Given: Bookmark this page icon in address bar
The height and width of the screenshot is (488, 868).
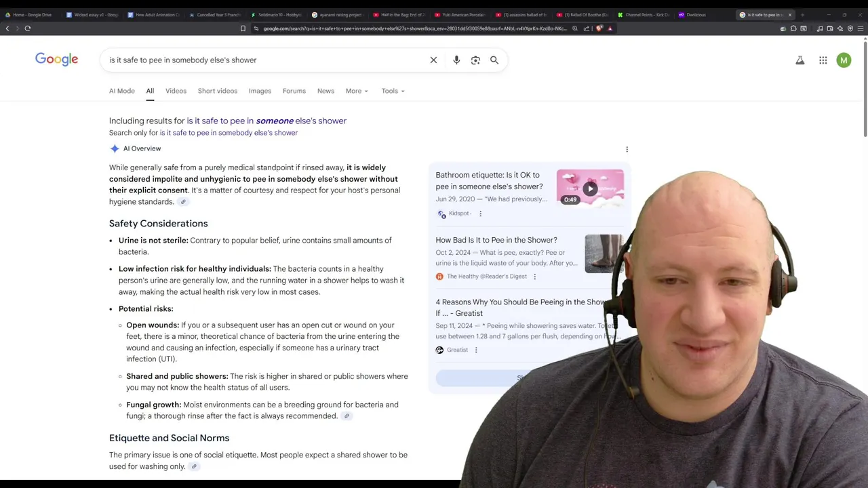Looking at the screenshot, I should tap(243, 28).
